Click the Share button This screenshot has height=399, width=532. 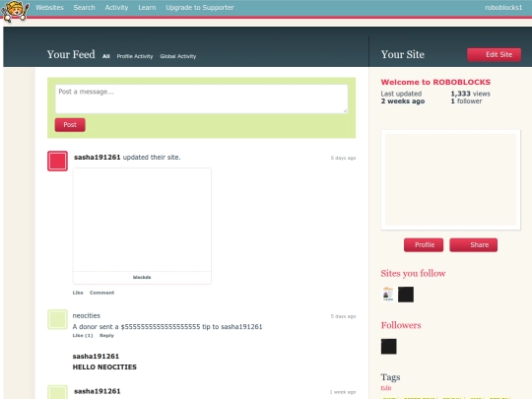pyautogui.click(x=473, y=245)
